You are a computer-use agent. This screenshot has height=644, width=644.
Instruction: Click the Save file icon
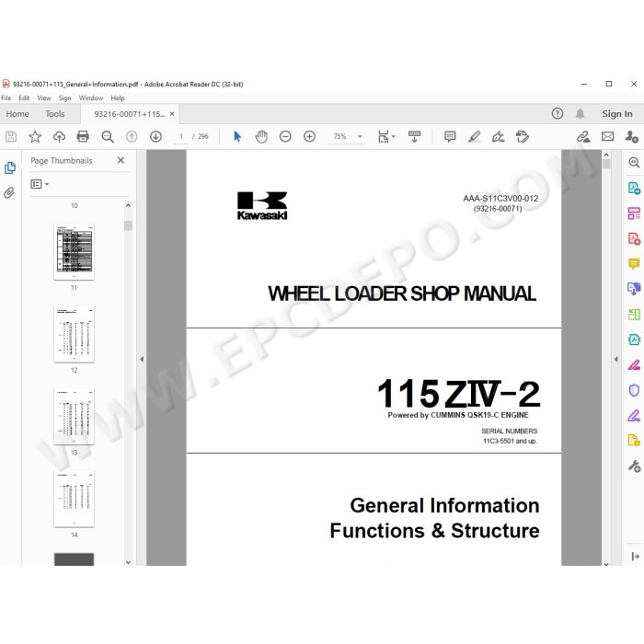coord(11,136)
